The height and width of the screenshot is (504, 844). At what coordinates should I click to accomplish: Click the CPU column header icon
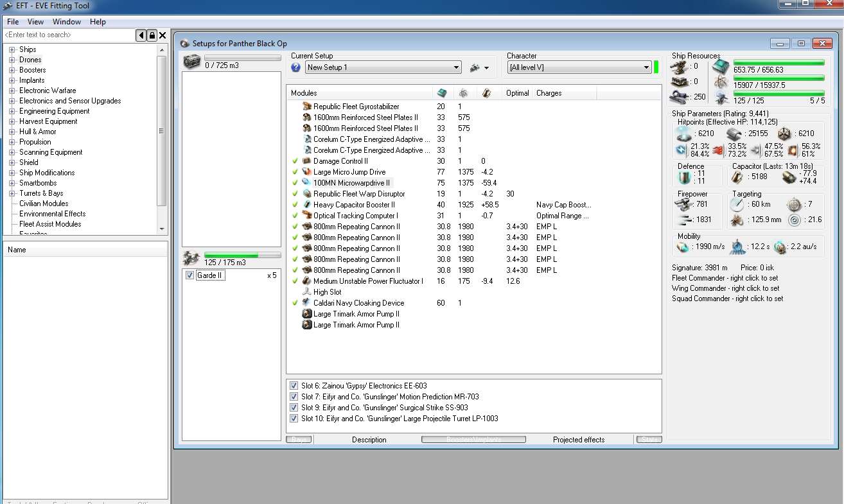tap(443, 93)
